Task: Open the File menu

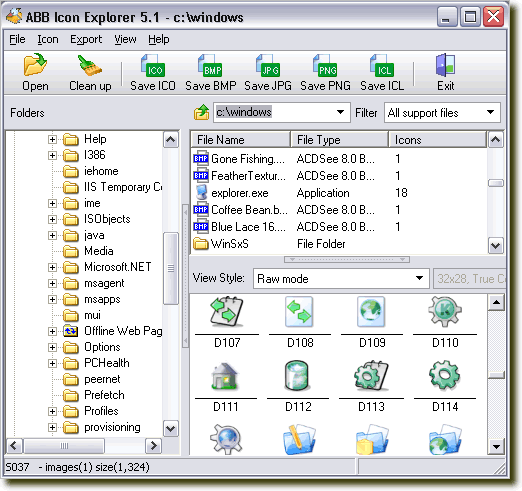Action: (x=17, y=39)
